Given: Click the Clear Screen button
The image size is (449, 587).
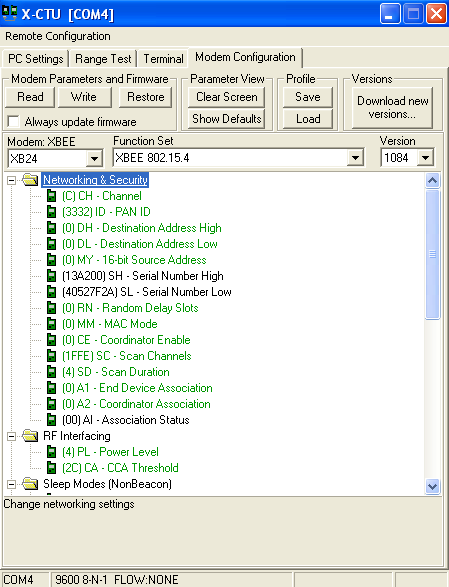Looking at the screenshot, I should coord(227,97).
